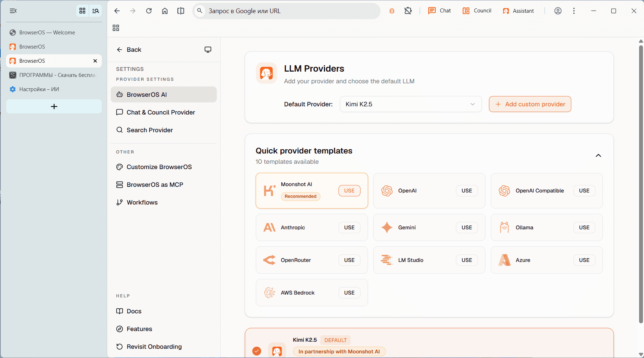Open tab search icon in sidebar
This screenshot has width=644, height=358.
pyautogui.click(x=95, y=11)
